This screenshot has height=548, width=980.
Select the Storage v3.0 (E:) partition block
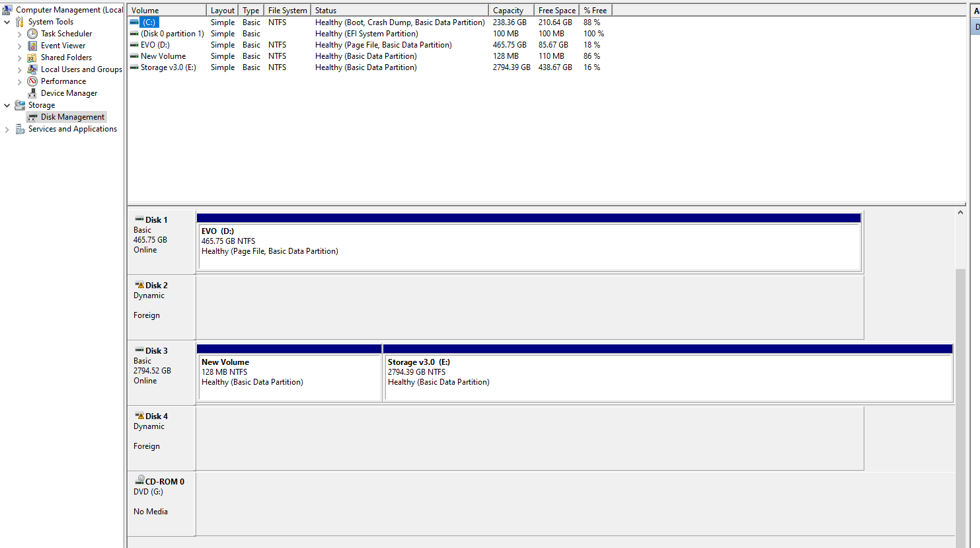[667, 373]
